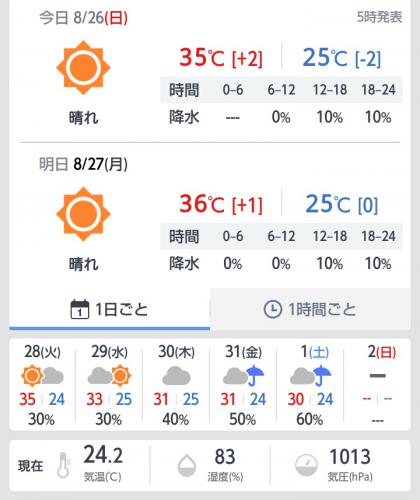Switch to the 1時間ごと hourly tab

[310, 309]
